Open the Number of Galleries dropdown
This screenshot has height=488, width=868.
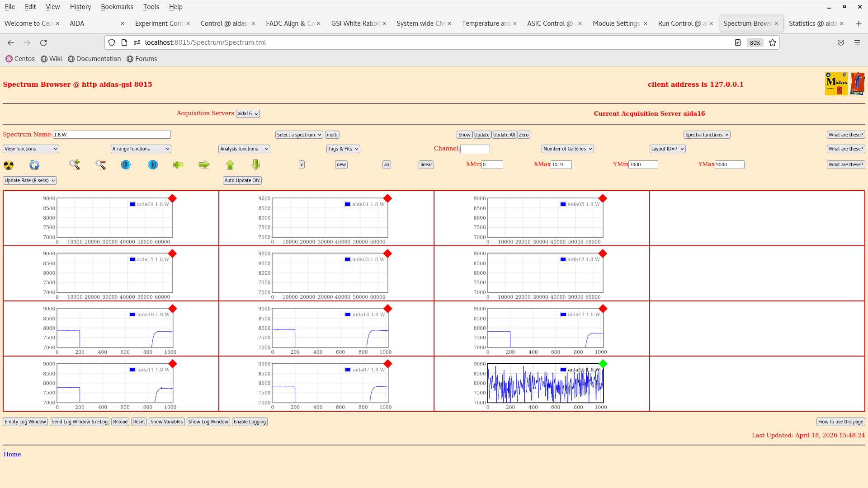pyautogui.click(x=567, y=149)
